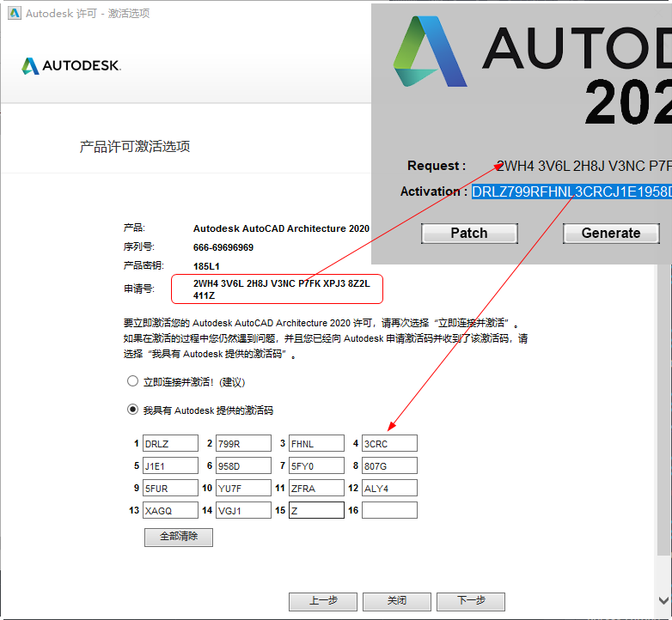
Task: Click activation code field 9 containing 5FUR
Action: click(170, 488)
